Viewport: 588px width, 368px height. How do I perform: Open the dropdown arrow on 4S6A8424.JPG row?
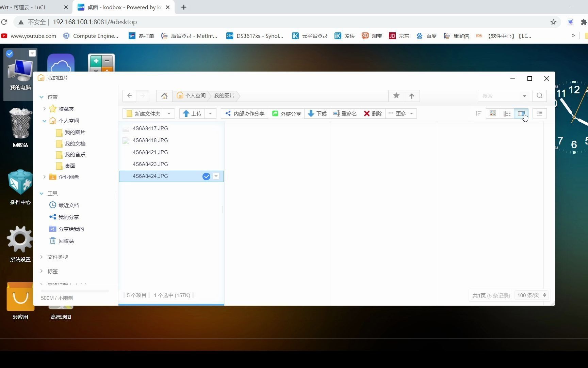216,176
